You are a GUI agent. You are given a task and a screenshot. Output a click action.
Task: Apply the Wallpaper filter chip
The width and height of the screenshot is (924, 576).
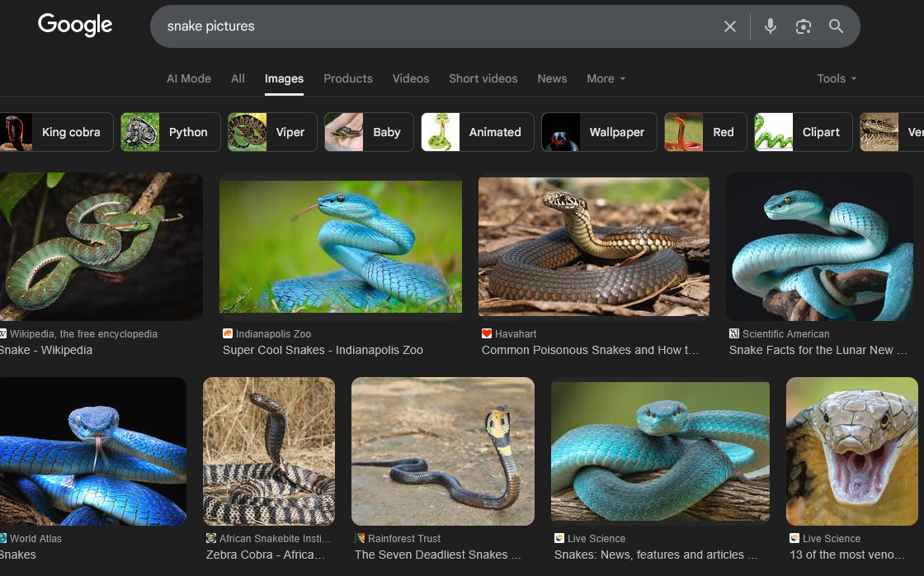[599, 132]
